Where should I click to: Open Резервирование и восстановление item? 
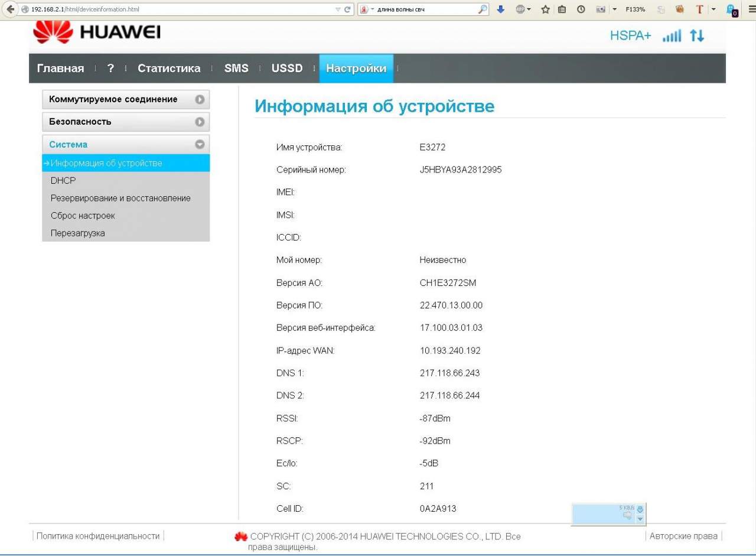coord(120,199)
